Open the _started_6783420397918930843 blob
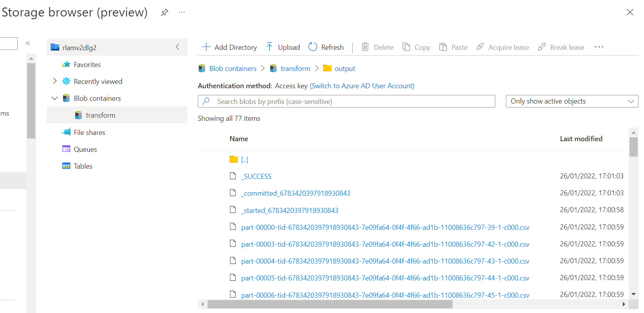This screenshot has width=644, height=313. (290, 211)
